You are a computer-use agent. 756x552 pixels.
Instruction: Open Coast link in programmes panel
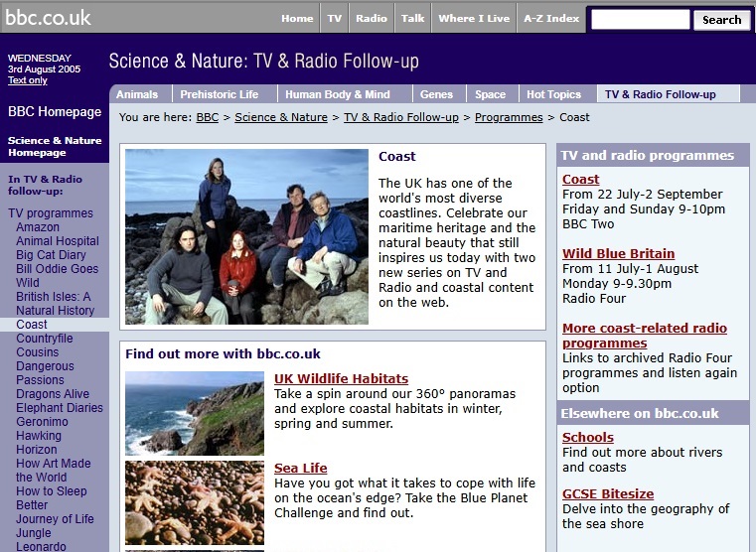(580, 179)
